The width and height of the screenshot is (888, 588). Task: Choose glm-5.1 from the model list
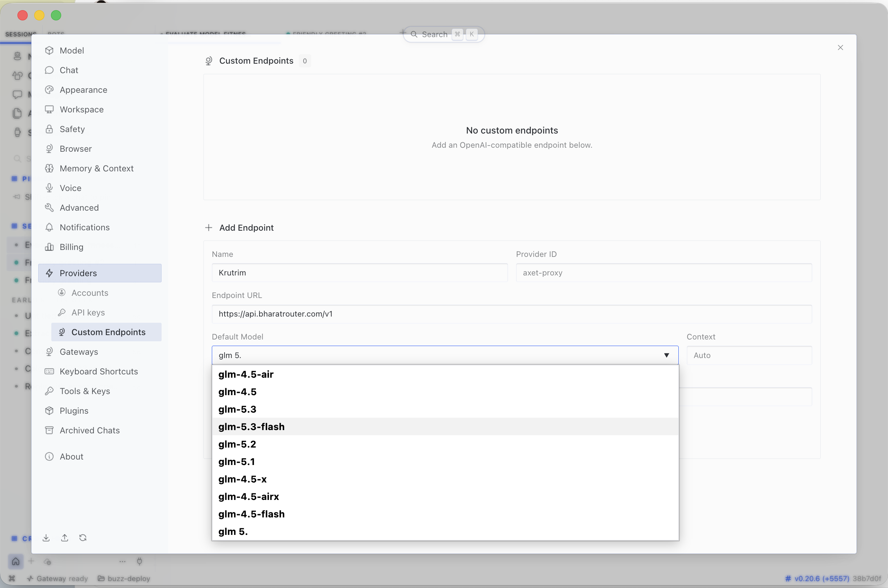tap(445, 462)
